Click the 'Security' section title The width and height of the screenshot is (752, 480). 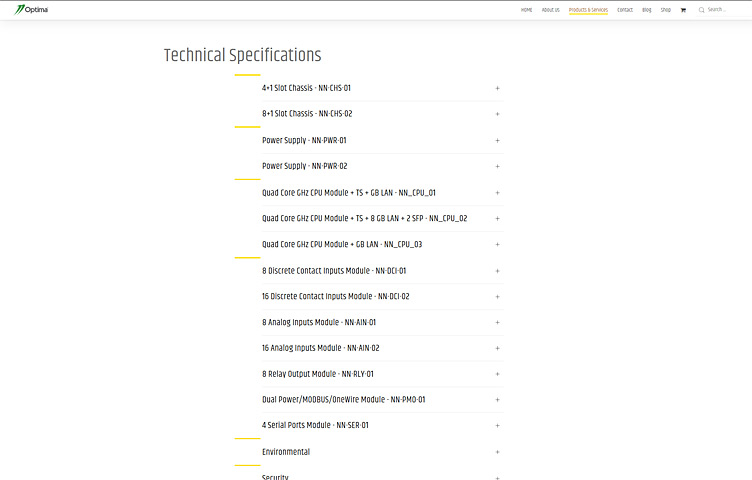coord(275,477)
